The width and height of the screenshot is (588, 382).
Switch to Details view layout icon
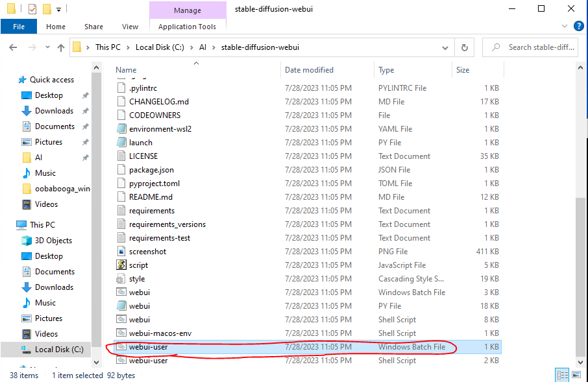(562, 374)
